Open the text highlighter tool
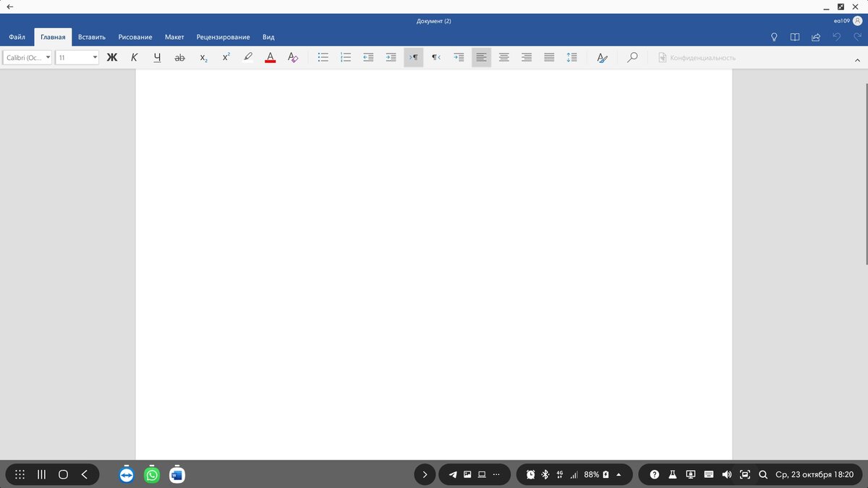The image size is (868, 488). [x=248, y=57]
